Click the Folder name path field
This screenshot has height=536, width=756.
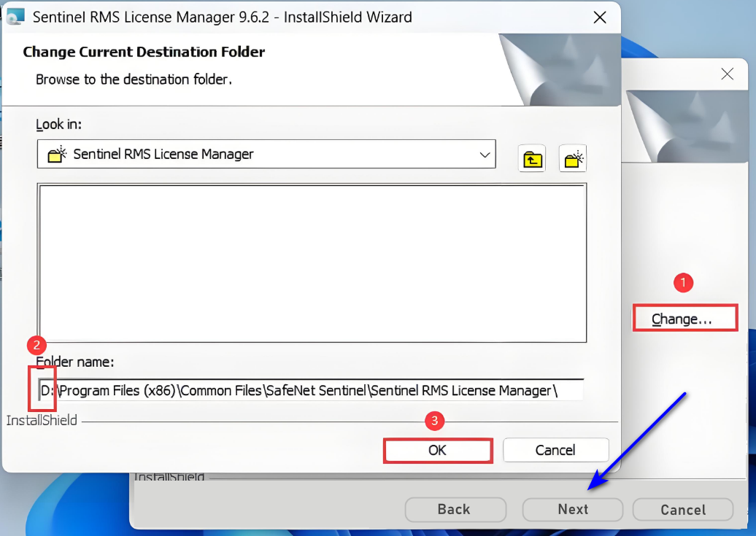(311, 390)
